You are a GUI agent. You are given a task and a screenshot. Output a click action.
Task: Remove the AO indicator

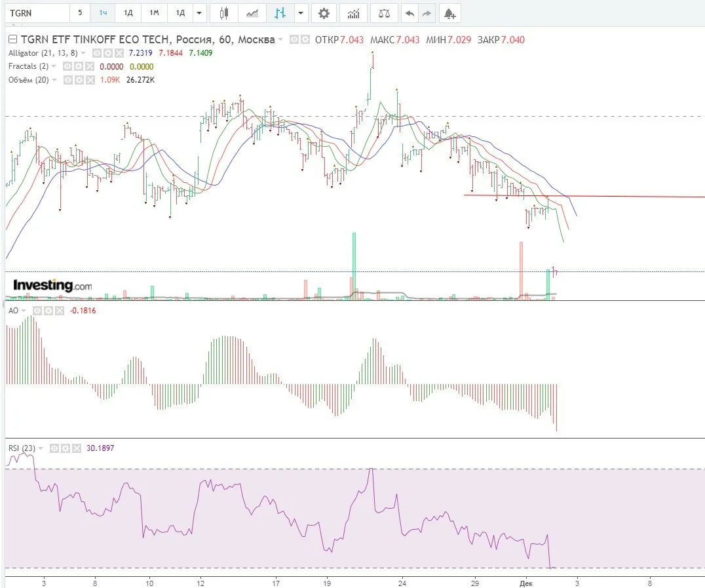click(x=60, y=311)
